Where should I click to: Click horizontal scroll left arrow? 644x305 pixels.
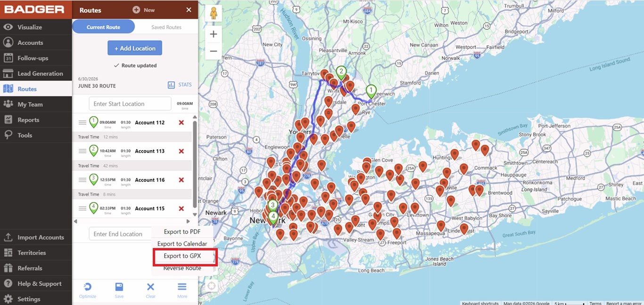(x=75, y=221)
